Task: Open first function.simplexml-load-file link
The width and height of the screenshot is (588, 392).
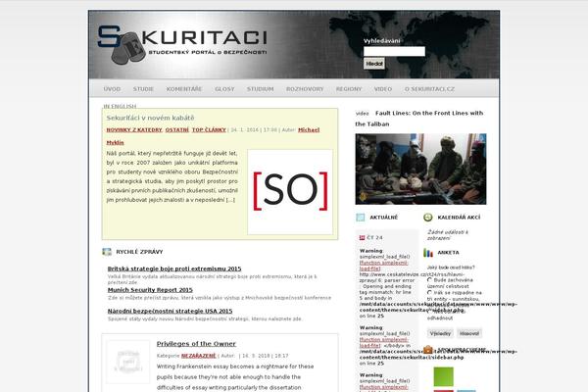Action: 383,266
